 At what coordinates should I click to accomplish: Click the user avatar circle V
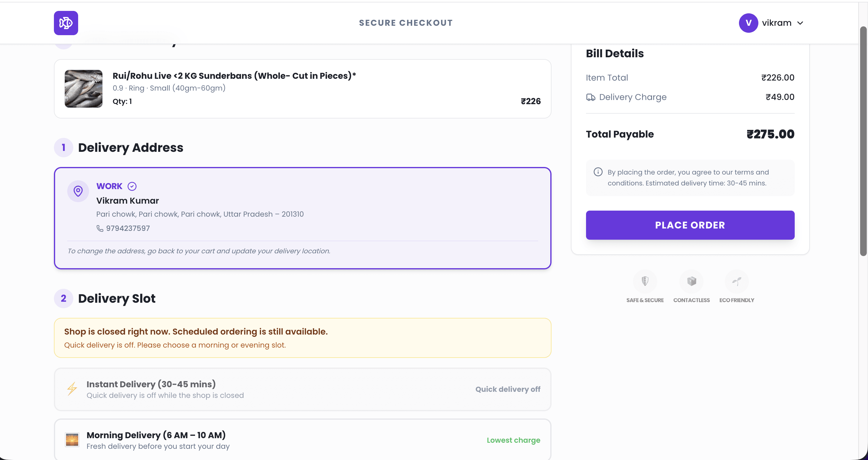click(x=748, y=23)
